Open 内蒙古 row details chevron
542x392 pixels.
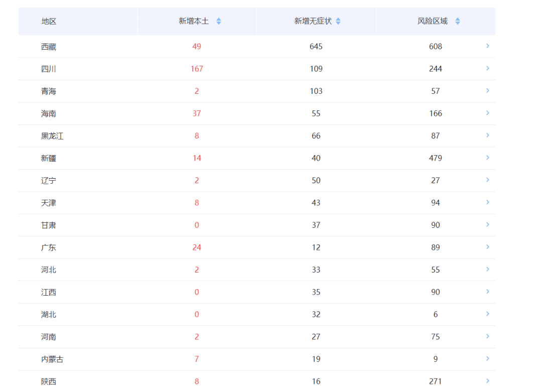click(487, 359)
